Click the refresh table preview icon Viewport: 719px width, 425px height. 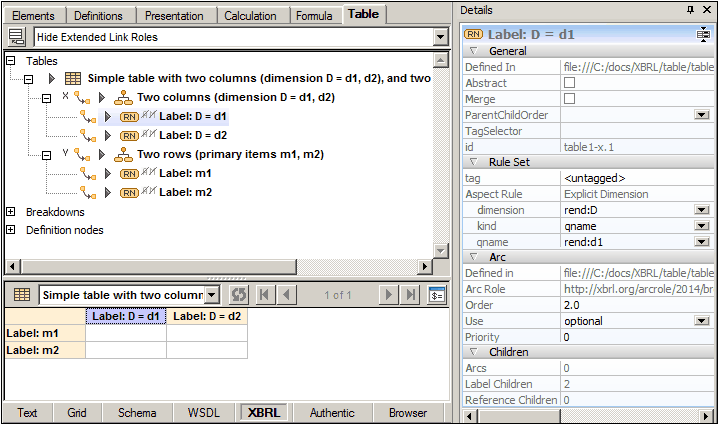(239, 295)
